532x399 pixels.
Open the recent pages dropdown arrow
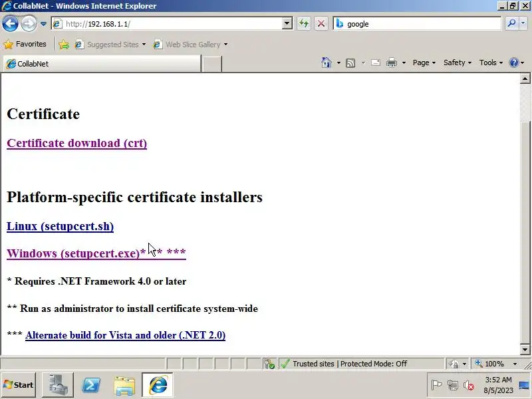tap(43, 24)
